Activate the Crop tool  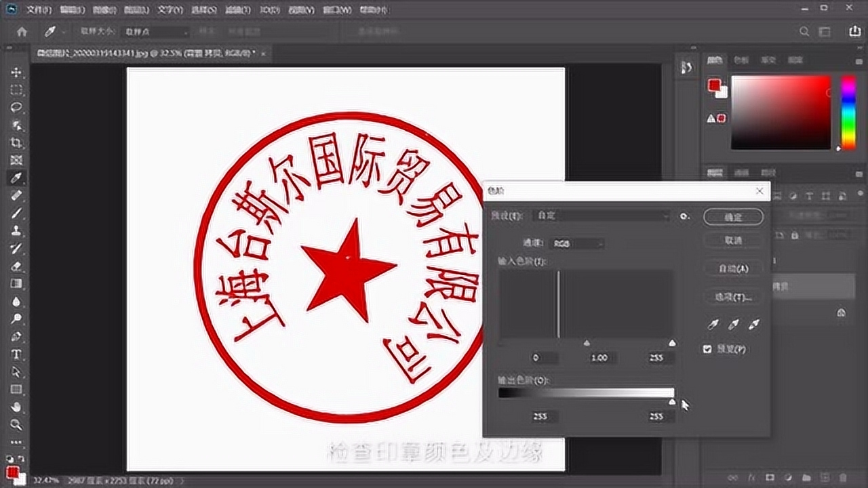[16, 141]
